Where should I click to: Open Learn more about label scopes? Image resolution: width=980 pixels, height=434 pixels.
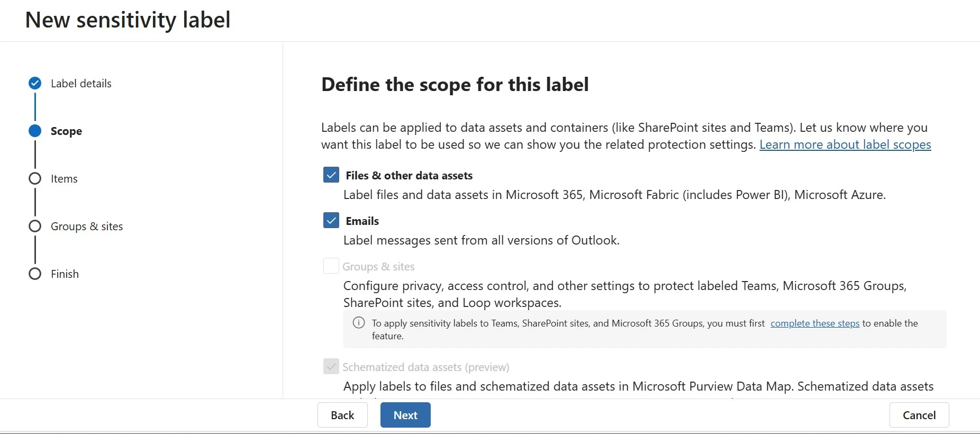tap(845, 144)
